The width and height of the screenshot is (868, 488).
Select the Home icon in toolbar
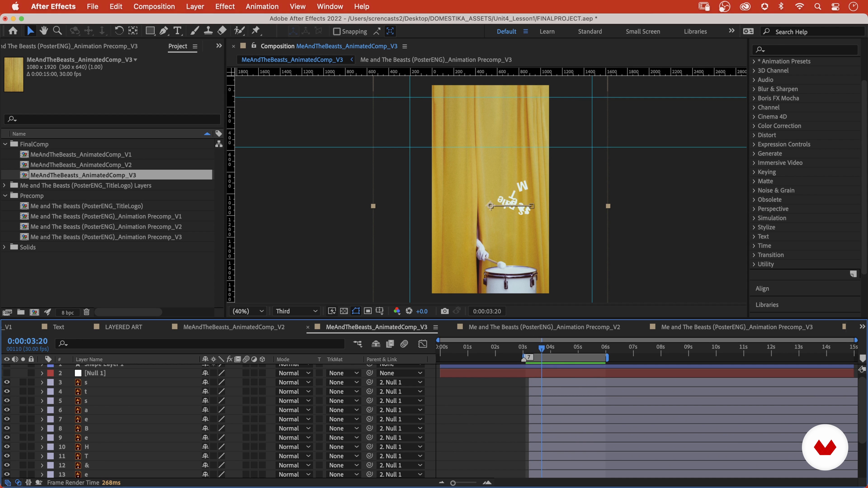click(13, 31)
